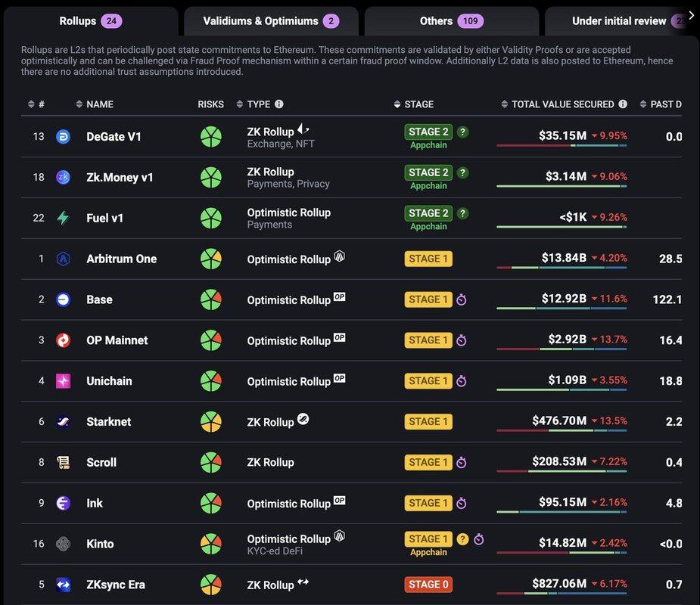Click the info icon beside Type header
700x605 pixels.
[279, 104]
